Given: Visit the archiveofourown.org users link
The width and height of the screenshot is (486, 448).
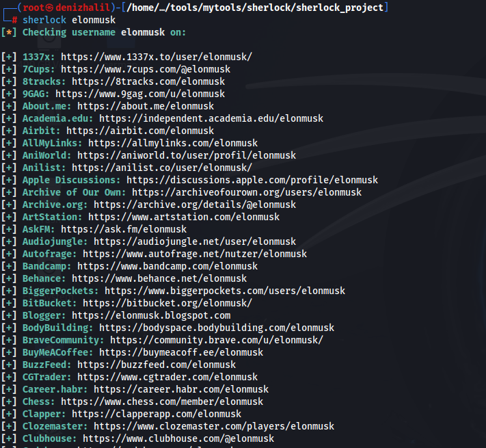Looking at the screenshot, I should click(x=247, y=192).
